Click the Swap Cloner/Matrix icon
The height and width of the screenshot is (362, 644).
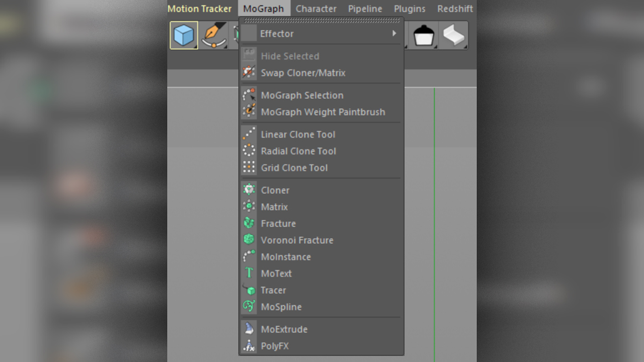coord(249,72)
